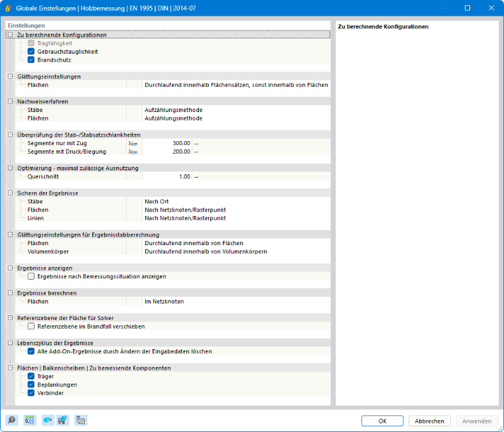The height and width of the screenshot is (432, 504).
Task: Collapse the Sichern der Ergebnisse section
Action: click(x=11, y=193)
